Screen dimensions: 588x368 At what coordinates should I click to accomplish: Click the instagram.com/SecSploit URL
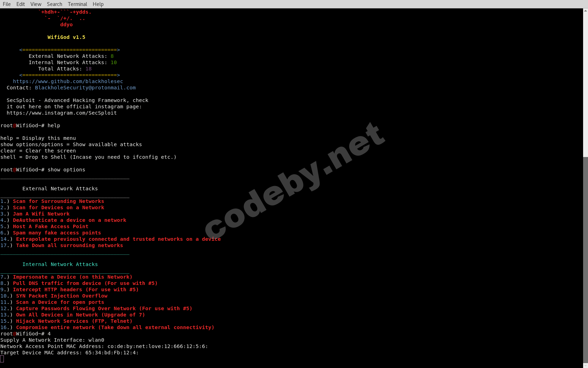pyautogui.click(x=62, y=113)
